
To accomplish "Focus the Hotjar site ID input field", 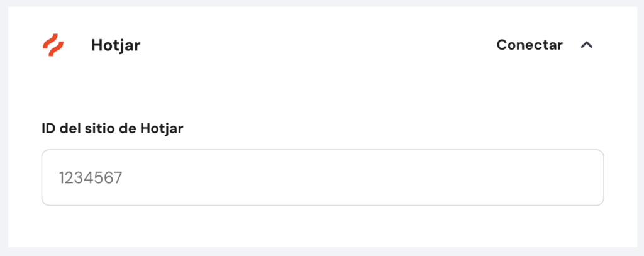I will [x=322, y=178].
